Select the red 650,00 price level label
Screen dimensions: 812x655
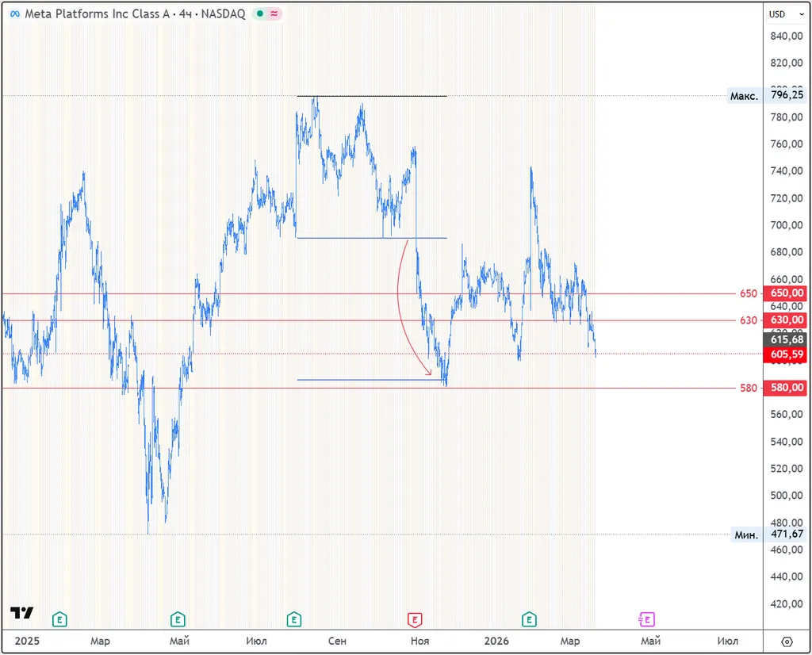785,293
